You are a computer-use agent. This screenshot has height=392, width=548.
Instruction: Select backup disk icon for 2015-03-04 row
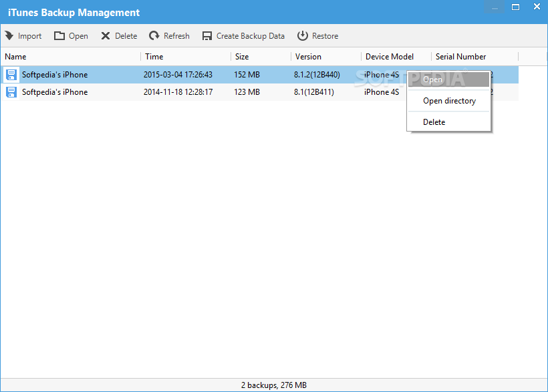pyautogui.click(x=11, y=75)
